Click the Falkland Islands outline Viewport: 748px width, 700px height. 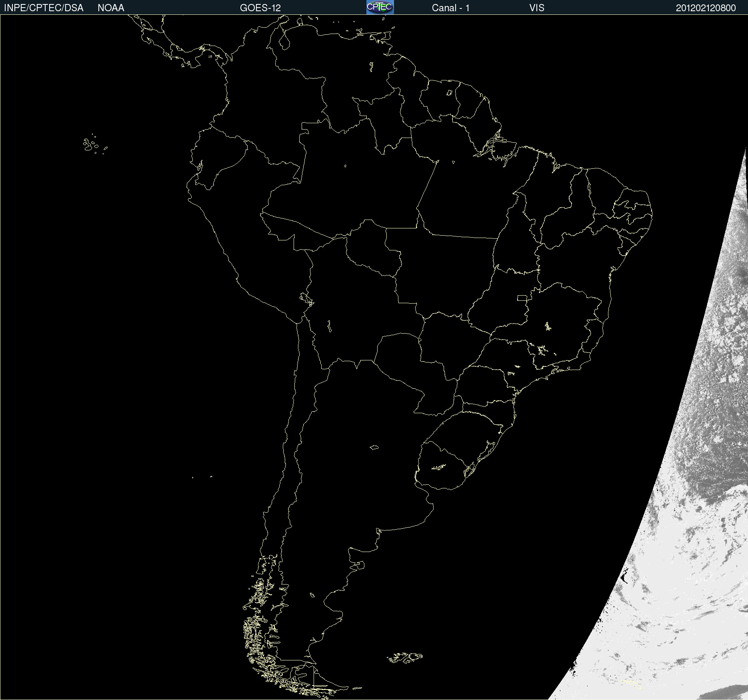pyautogui.click(x=405, y=658)
